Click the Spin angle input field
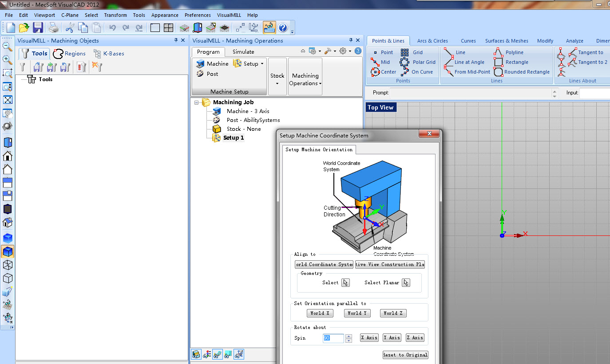This screenshot has height=364, width=610. point(333,338)
